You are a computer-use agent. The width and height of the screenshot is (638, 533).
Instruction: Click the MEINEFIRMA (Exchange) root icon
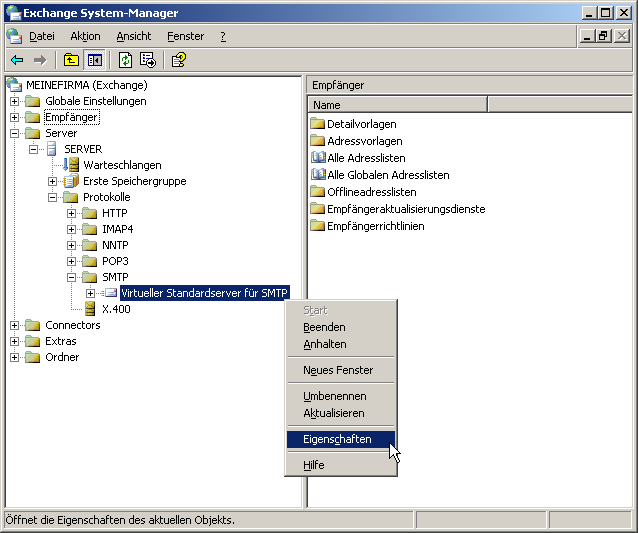pyautogui.click(x=15, y=85)
